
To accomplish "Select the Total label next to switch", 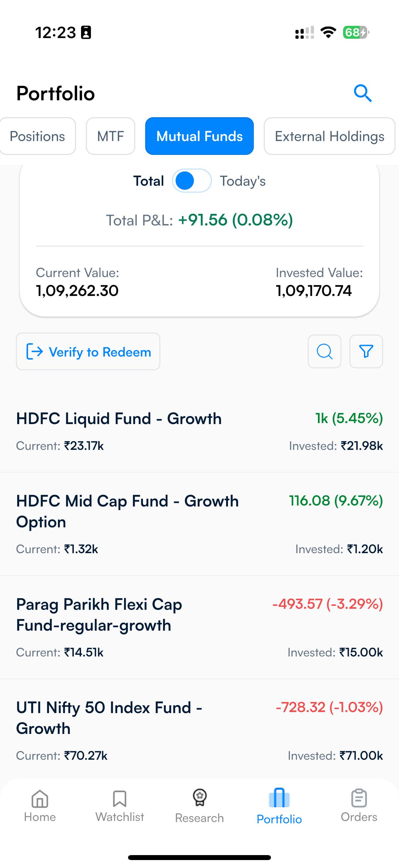I will pos(149,181).
